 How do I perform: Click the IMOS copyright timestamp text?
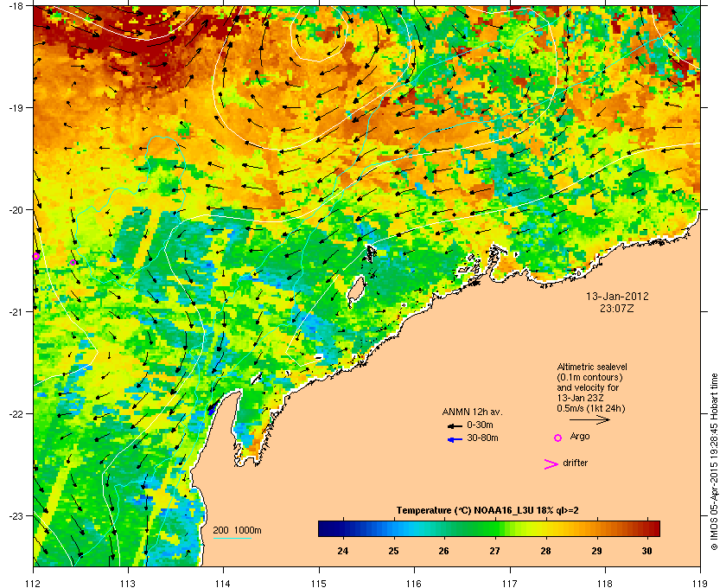point(714,462)
